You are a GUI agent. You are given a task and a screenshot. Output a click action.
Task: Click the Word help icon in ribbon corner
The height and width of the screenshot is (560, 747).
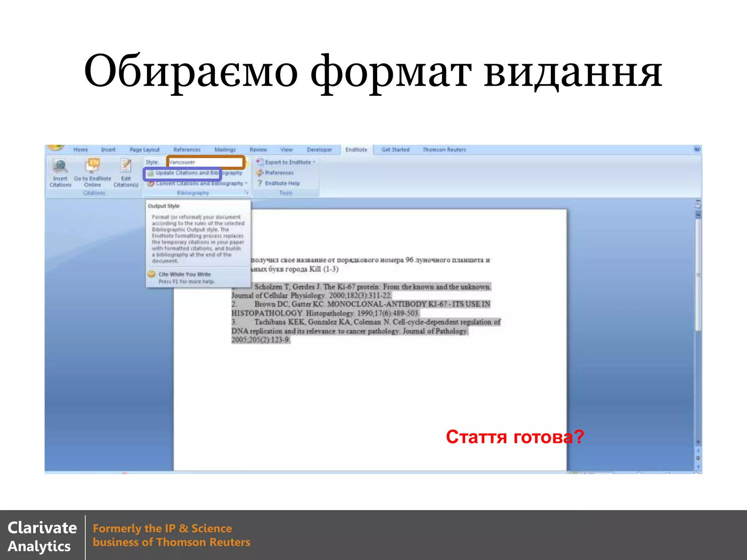point(697,149)
